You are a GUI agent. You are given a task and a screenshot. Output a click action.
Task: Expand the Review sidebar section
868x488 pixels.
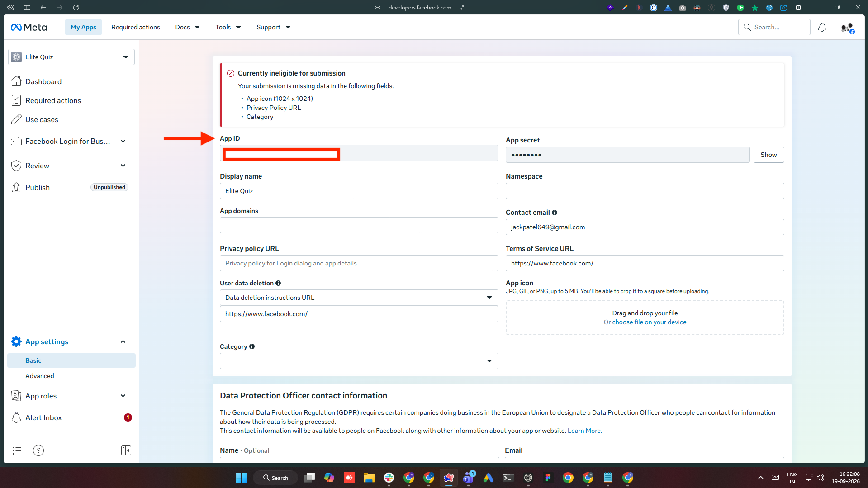(x=123, y=166)
